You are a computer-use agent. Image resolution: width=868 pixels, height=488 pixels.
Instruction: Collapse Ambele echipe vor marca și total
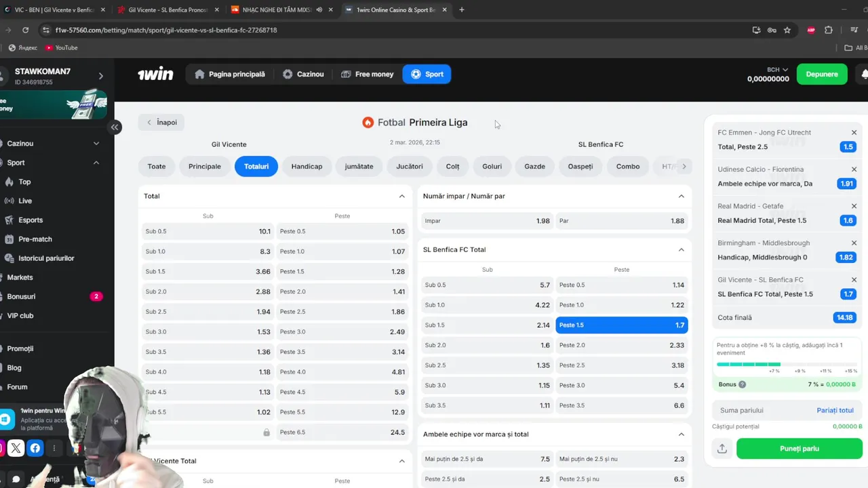681,434
